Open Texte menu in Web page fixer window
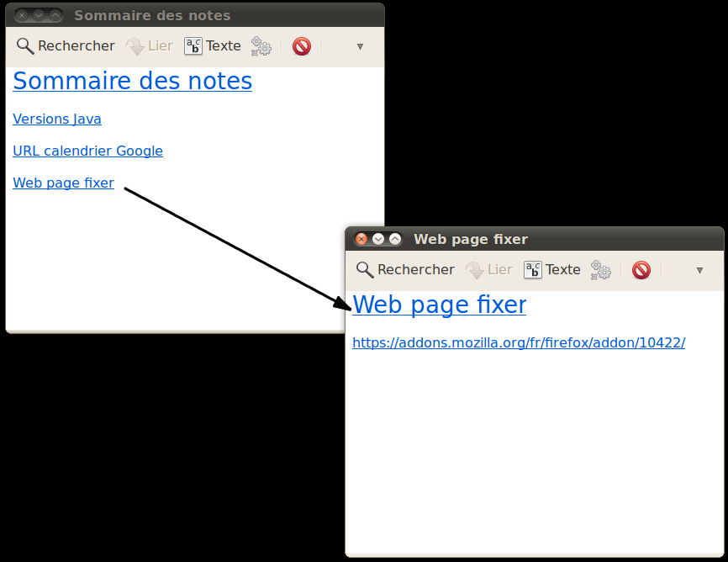This screenshot has width=728, height=562. [x=552, y=270]
